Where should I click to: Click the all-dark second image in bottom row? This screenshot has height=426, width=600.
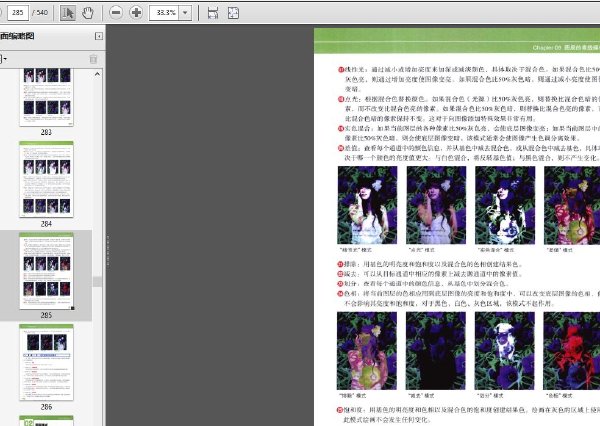point(435,351)
